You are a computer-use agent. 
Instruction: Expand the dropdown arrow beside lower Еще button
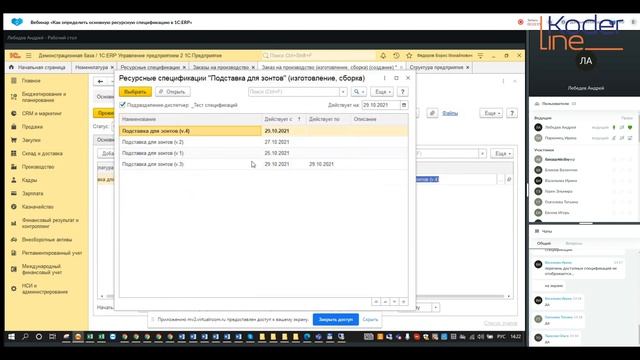482,153
